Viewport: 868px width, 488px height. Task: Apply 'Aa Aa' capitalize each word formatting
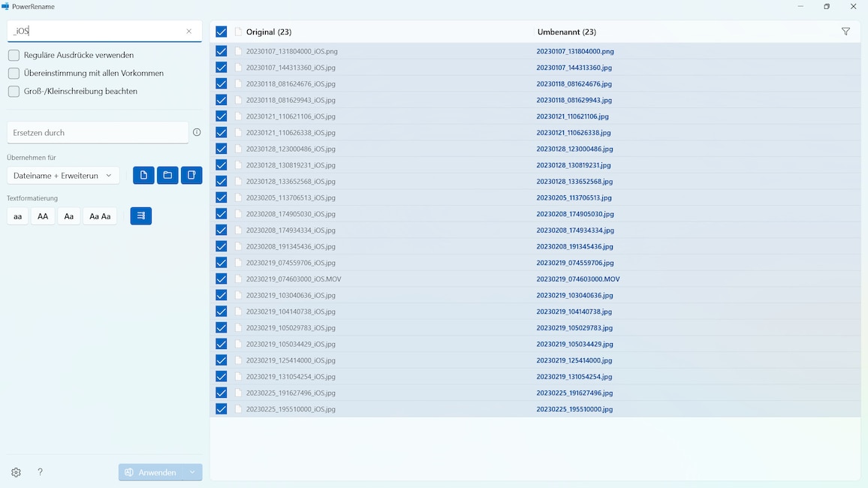(x=100, y=216)
